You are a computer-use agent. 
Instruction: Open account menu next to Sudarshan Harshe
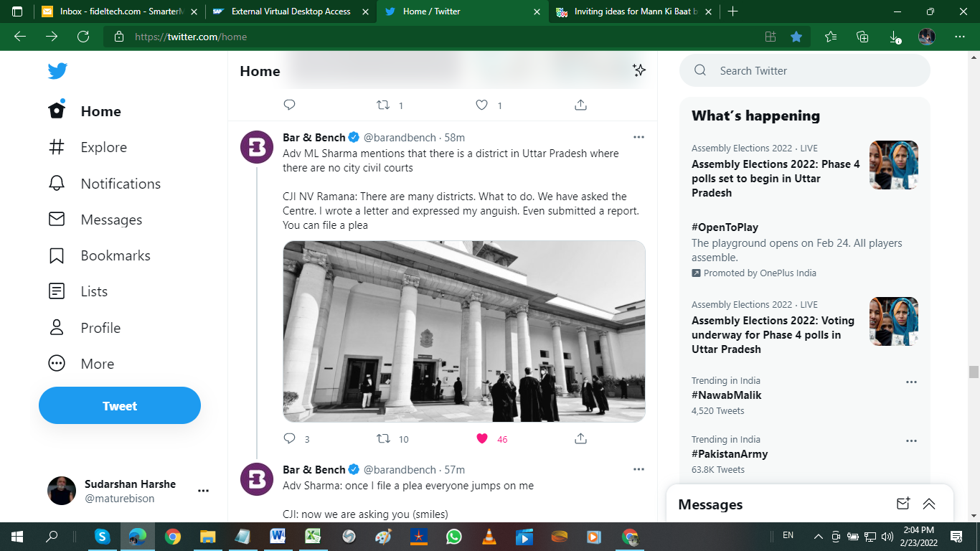(203, 491)
